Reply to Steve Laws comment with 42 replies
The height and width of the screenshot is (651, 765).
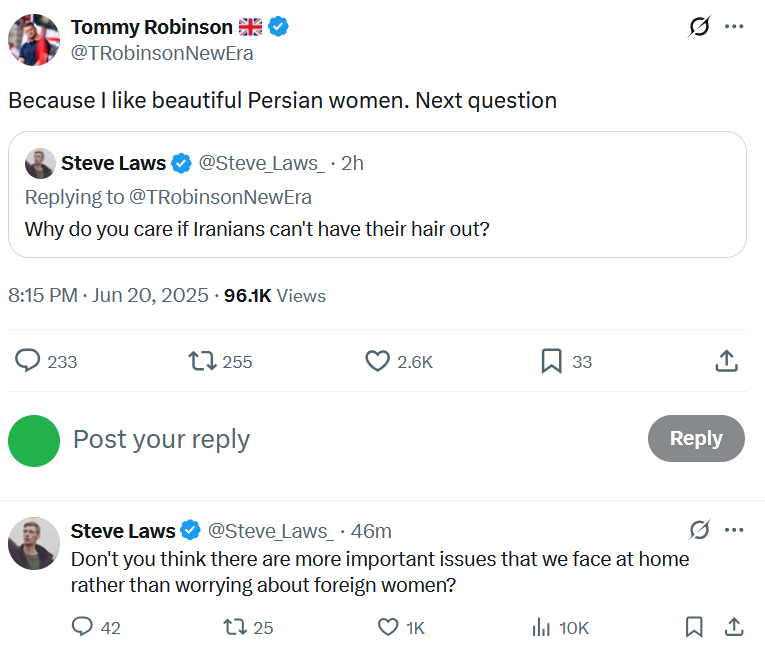coord(82,627)
